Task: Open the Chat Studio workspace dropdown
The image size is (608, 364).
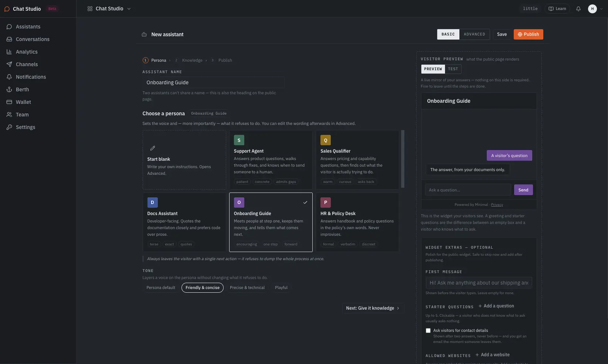Action: 109,9
